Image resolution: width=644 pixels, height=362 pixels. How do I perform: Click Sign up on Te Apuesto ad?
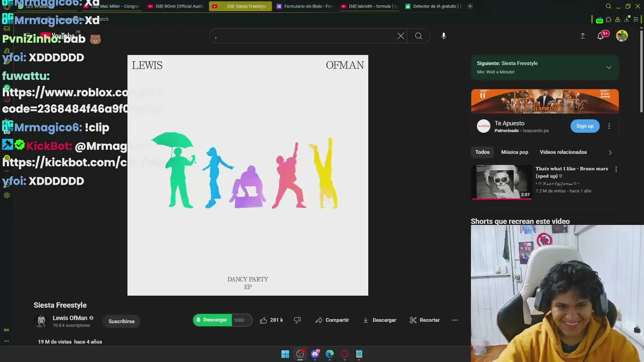585,126
